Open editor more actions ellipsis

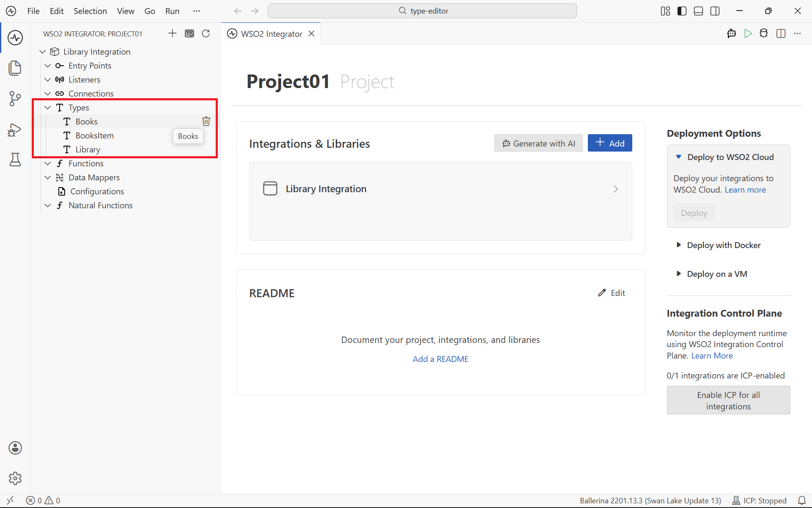point(798,33)
